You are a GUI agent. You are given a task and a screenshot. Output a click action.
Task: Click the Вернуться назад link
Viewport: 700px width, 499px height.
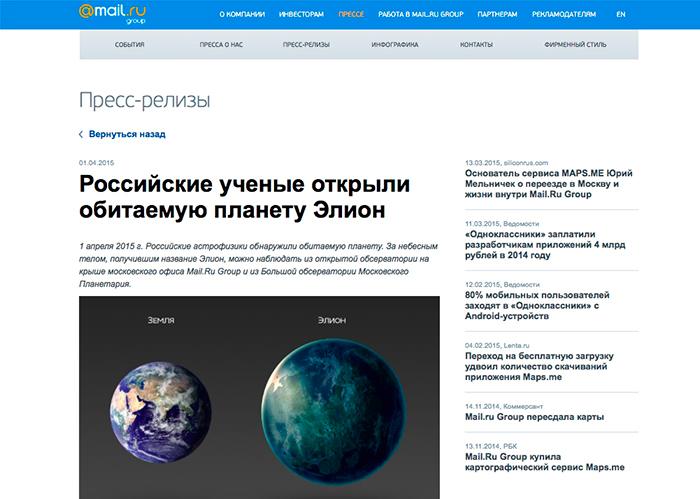coord(127,134)
